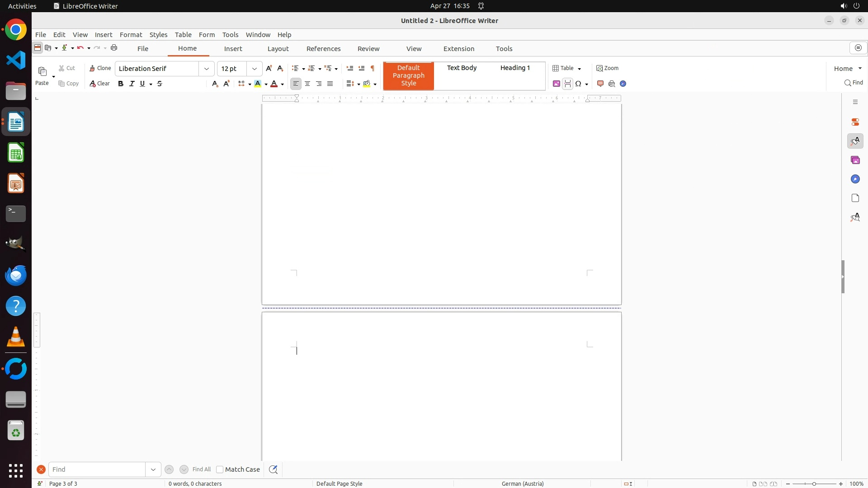Screen dimensions: 868x488
Task: Toggle formatting marks pilcrow
Action: [373, 68]
